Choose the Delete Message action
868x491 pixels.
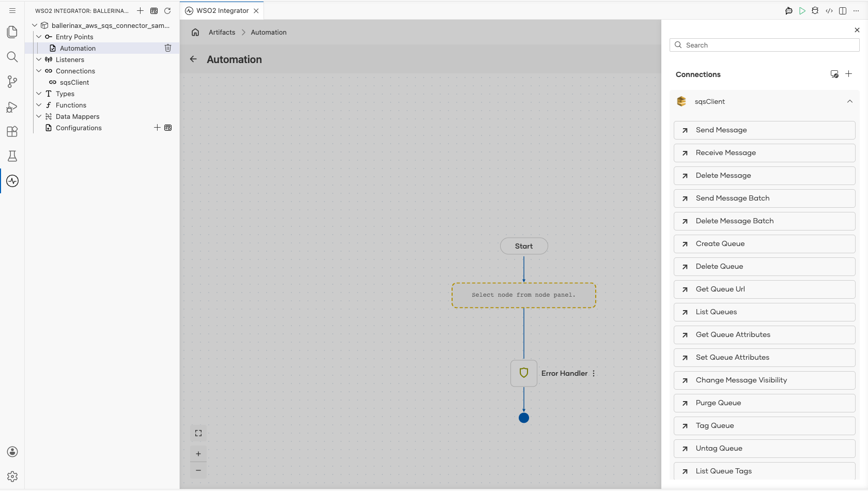765,176
